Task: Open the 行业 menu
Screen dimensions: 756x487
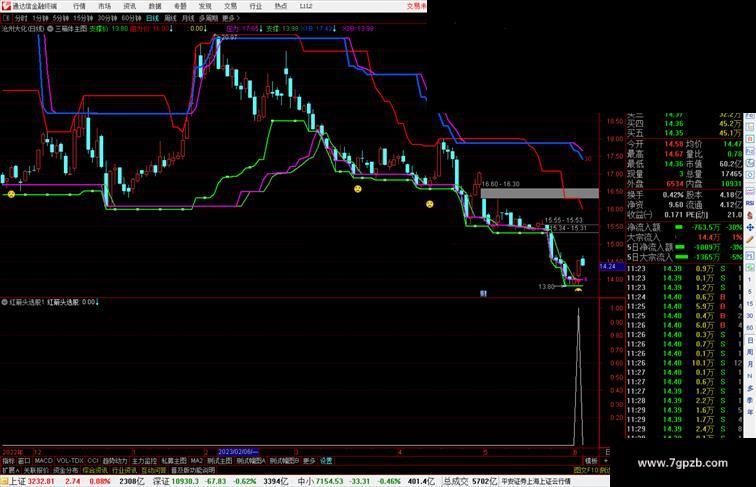Action: pos(256,6)
